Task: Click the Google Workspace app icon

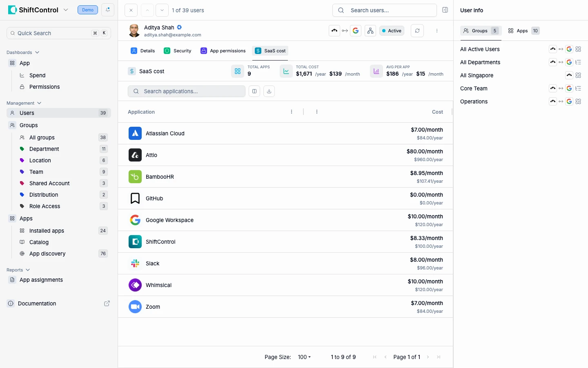Action: [135, 220]
